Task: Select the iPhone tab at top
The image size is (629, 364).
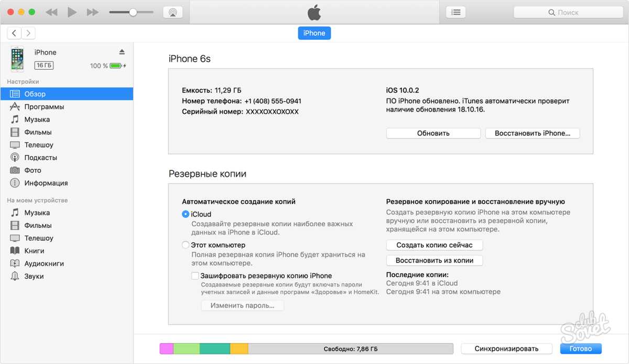Action: click(x=314, y=33)
